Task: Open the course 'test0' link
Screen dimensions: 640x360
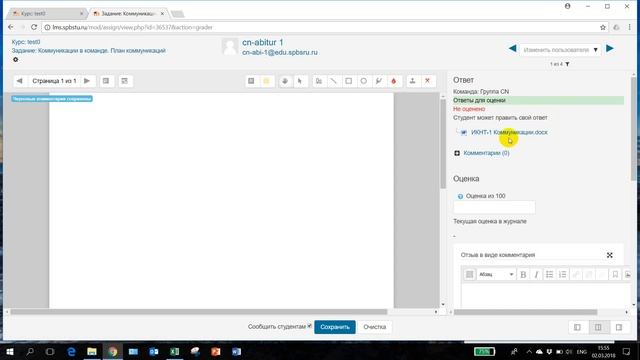Action: tap(26, 42)
